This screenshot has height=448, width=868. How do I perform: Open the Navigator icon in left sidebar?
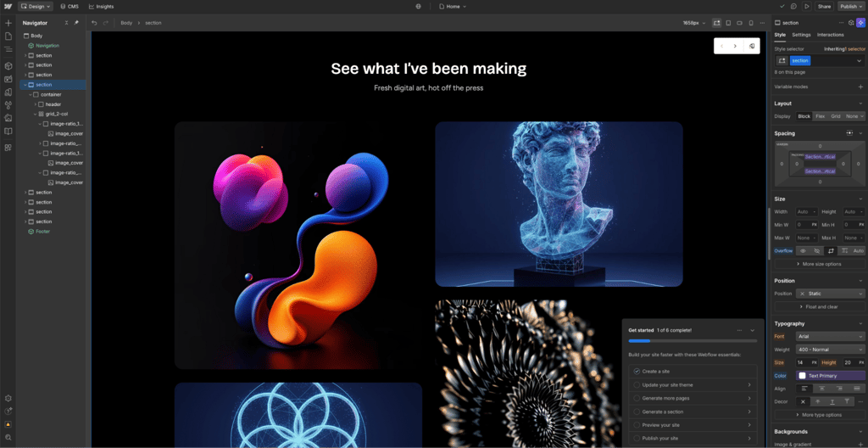tap(8, 49)
